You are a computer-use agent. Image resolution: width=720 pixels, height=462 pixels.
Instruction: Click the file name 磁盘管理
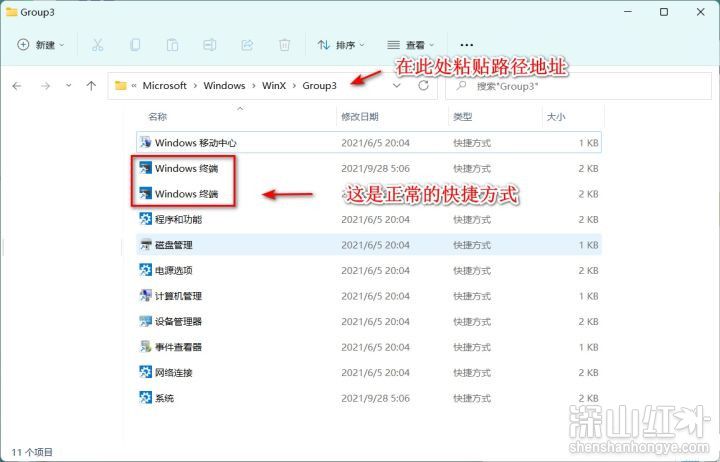pyautogui.click(x=174, y=245)
